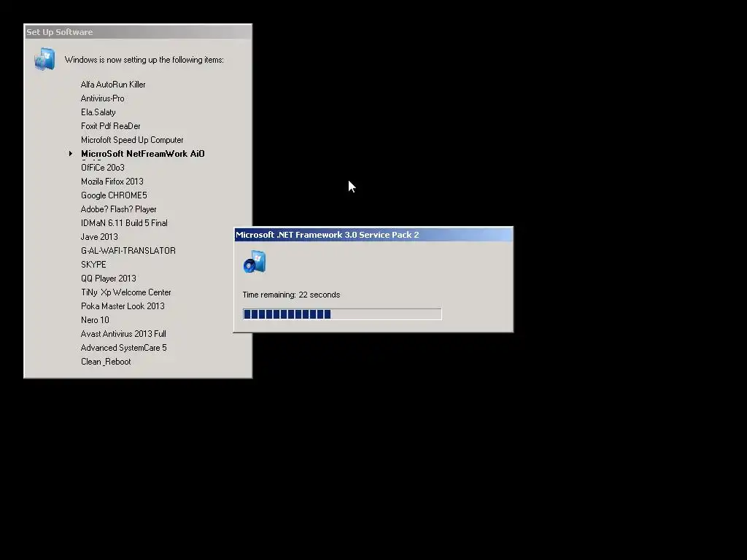Select "TiNy Xp Welcome Center" item
Image resolution: width=747 pixels, height=560 pixels.
[x=125, y=292]
